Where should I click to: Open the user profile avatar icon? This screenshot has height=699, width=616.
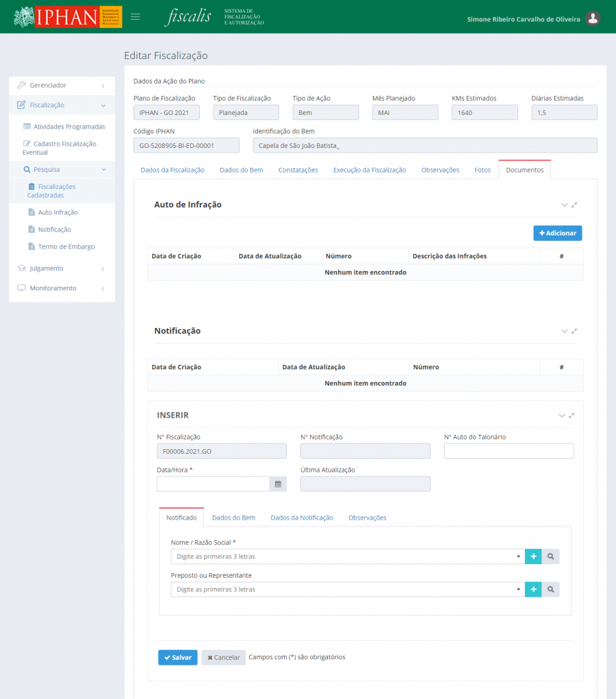click(593, 18)
